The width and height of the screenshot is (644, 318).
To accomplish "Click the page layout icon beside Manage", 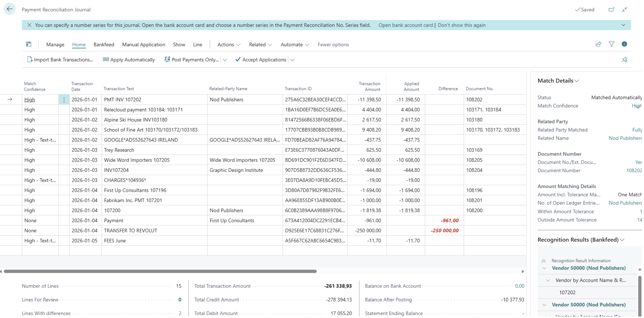I will (x=29, y=44).
